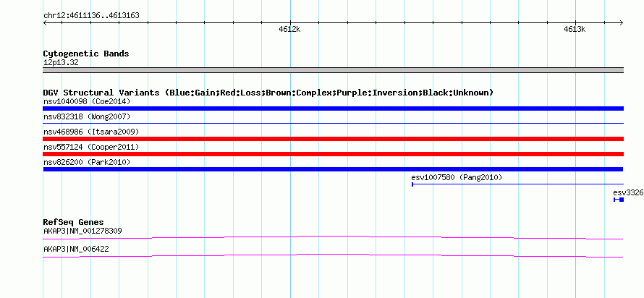
Task: Click the nsv826200 (Park2010) label
Action: point(87,162)
